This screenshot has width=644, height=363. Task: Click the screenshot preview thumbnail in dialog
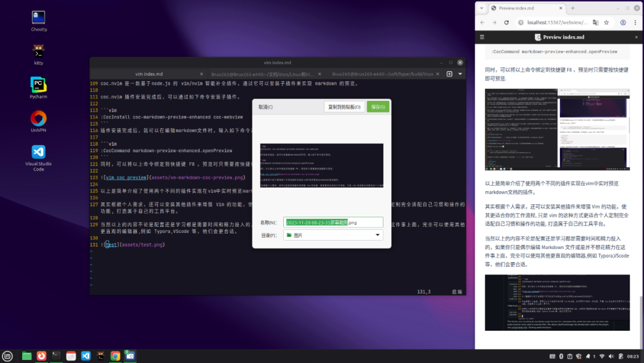pyautogui.click(x=321, y=165)
